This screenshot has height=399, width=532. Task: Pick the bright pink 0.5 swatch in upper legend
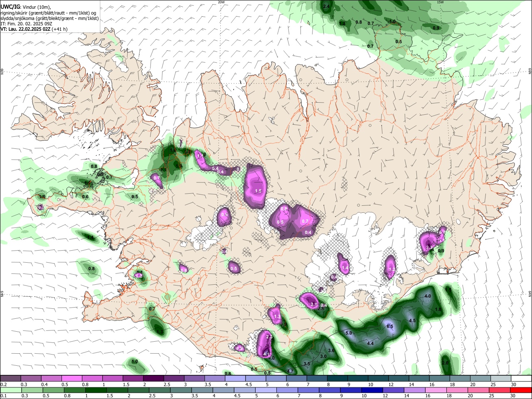coord(71,379)
